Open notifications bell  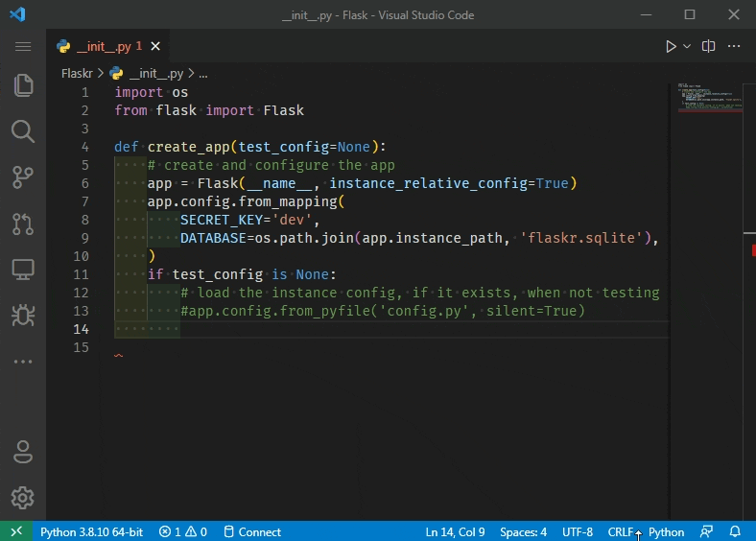pyautogui.click(x=735, y=531)
